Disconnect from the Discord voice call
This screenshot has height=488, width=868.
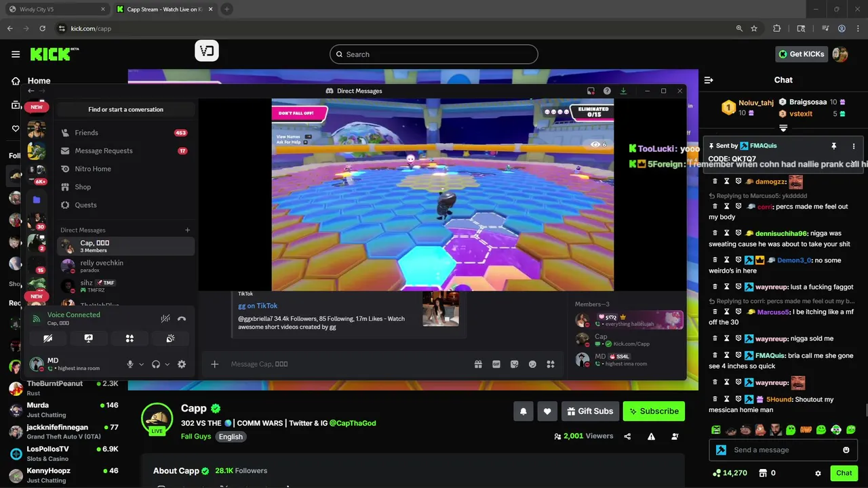pos(182,319)
